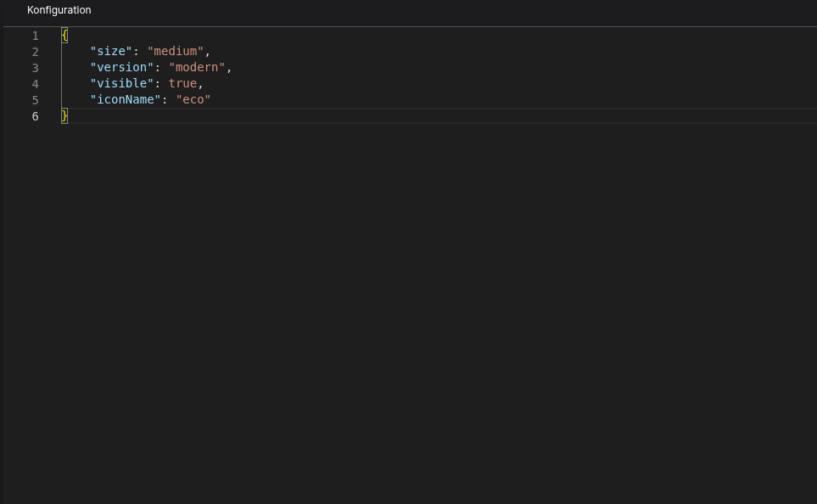Screen dimensions: 817x504
Task: Click the highlighted line number 6
Action: click(35, 116)
